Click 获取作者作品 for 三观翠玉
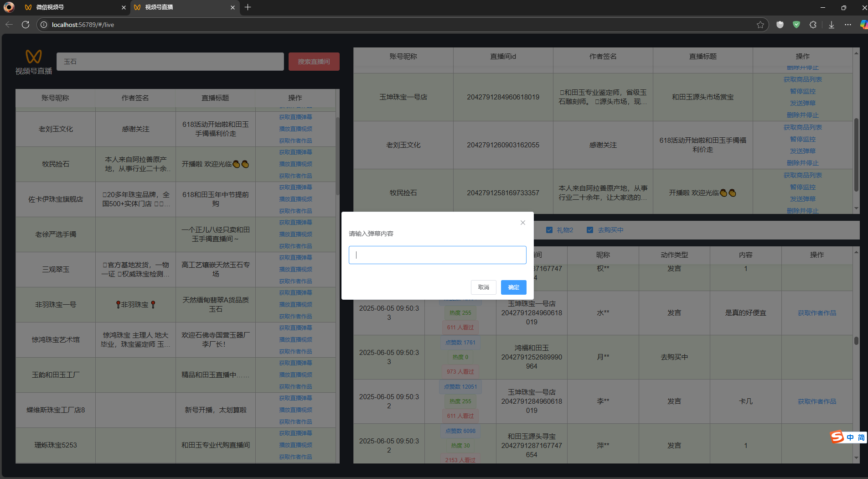The height and width of the screenshot is (479, 868). coord(295,281)
